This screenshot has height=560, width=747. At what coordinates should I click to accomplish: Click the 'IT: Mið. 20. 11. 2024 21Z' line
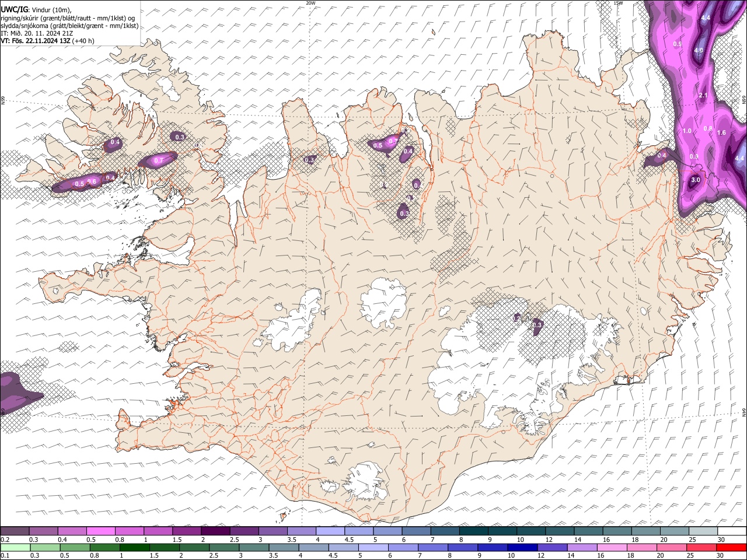tap(37, 33)
